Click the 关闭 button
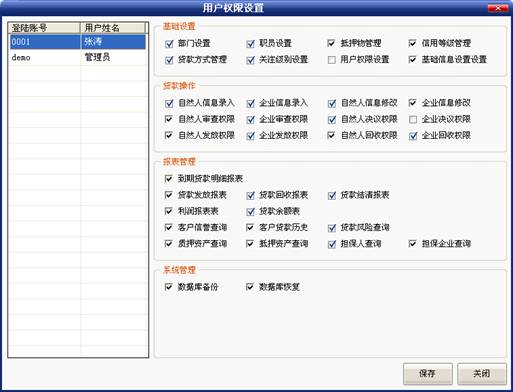Screen dimensions: 513x392 [482, 373]
